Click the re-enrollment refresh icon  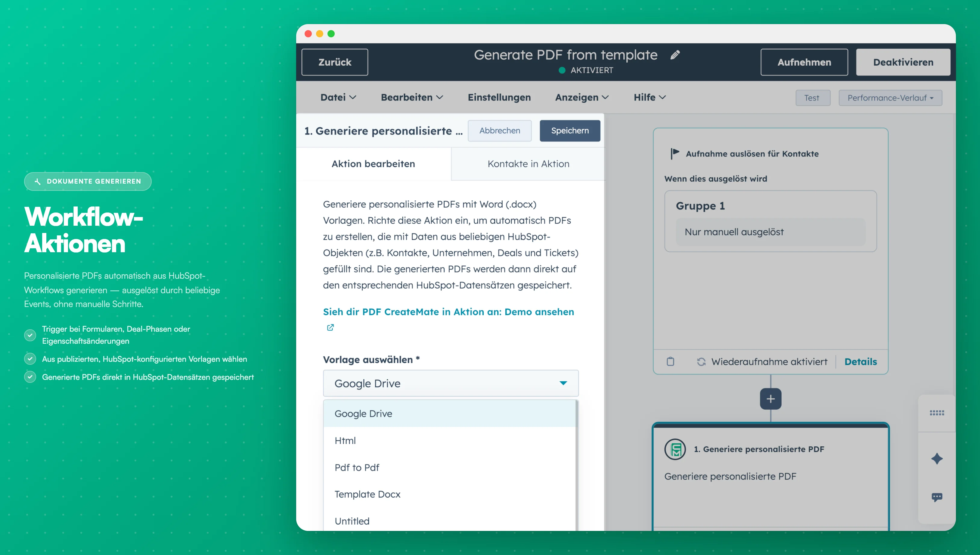[701, 362]
